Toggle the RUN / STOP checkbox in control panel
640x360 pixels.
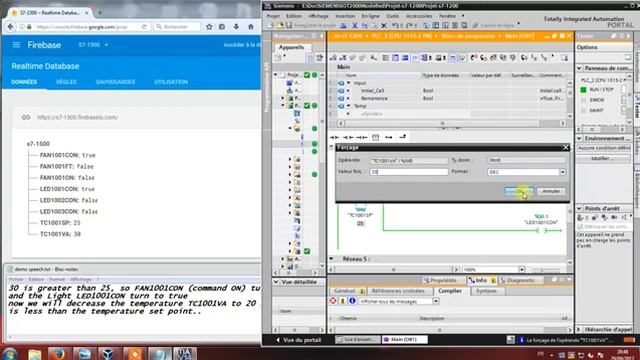click(x=623, y=89)
